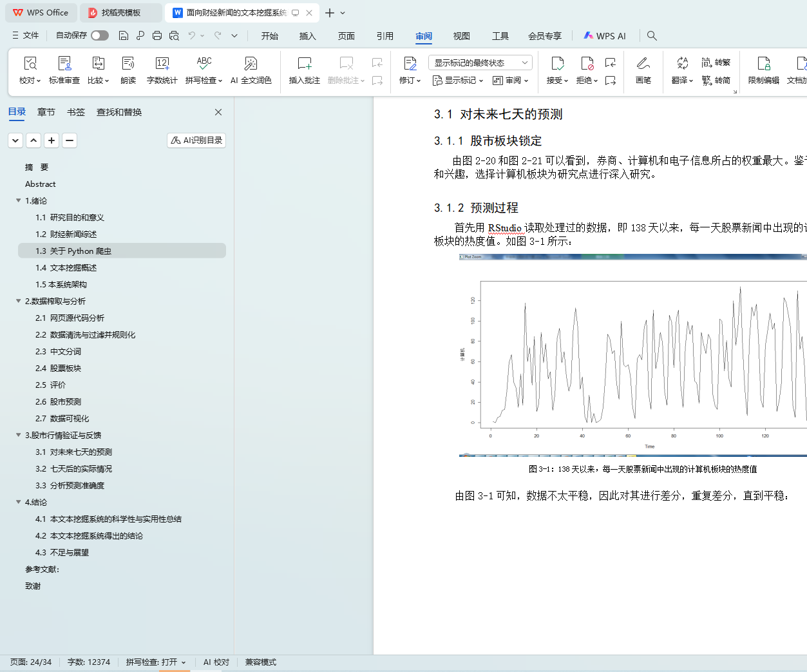Open the 拼写检查 status bar dropdown
The image size is (807, 672).
click(x=156, y=662)
